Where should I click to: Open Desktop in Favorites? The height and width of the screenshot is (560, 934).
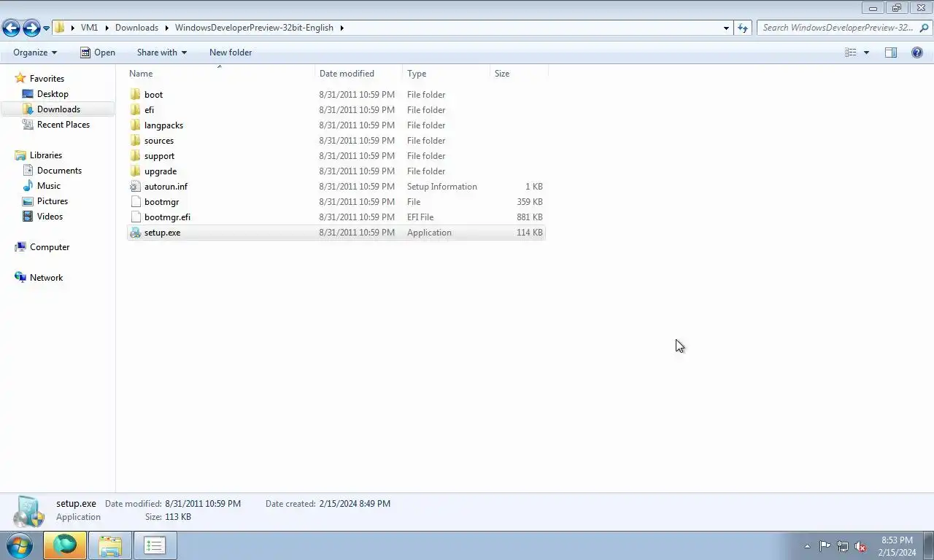[x=53, y=94]
